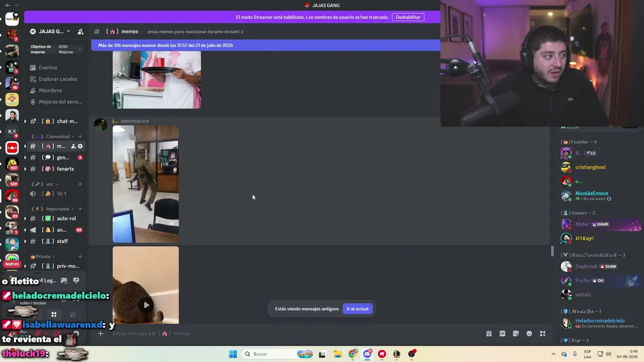This screenshot has width=644, height=362.
Task: Open the apps icon in message bar
Action: coord(543,333)
